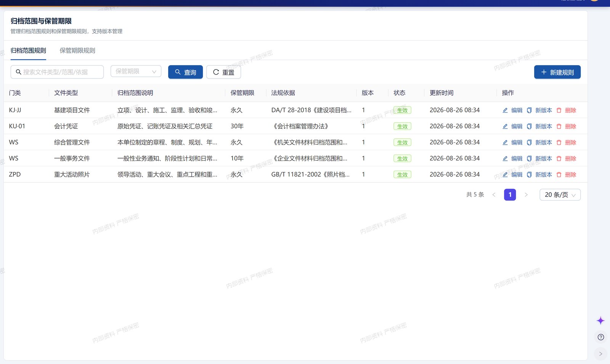Click the 生效 status tag in ZPD row
610x364 pixels.
(402, 175)
